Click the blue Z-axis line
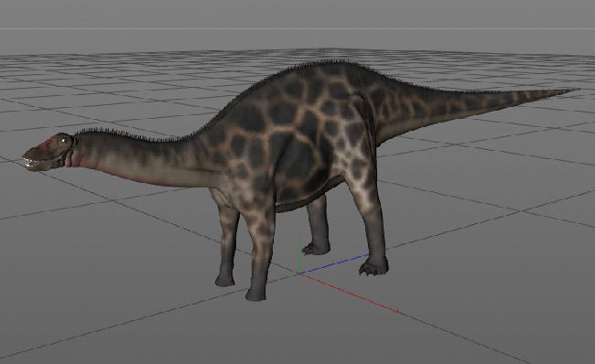 point(334,264)
